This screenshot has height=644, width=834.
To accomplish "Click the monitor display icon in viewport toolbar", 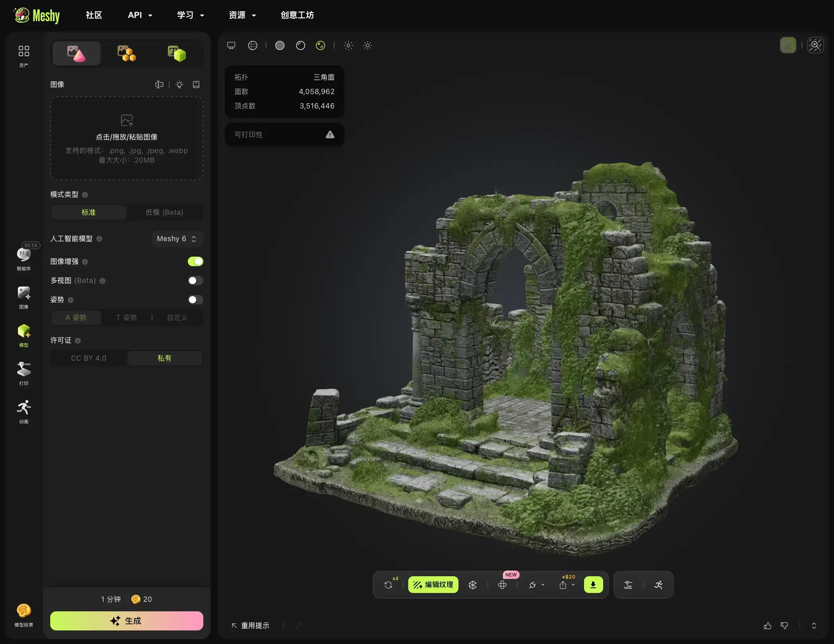I will (231, 45).
